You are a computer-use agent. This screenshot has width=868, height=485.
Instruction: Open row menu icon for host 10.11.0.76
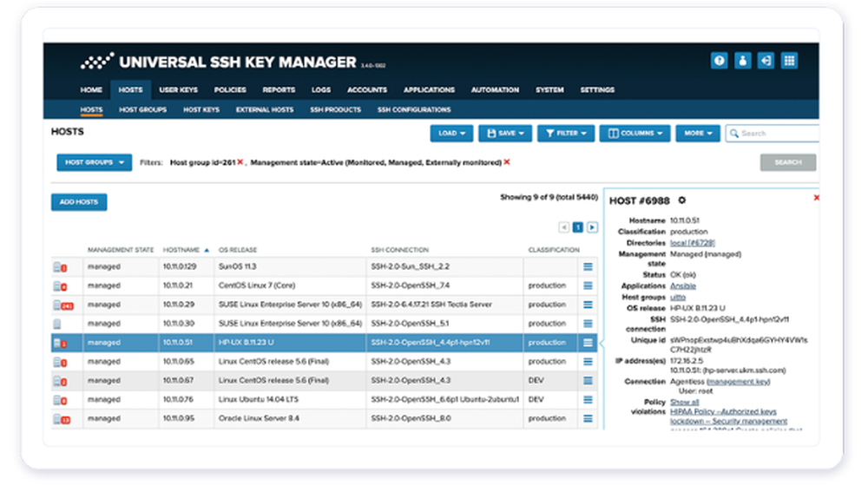588,400
